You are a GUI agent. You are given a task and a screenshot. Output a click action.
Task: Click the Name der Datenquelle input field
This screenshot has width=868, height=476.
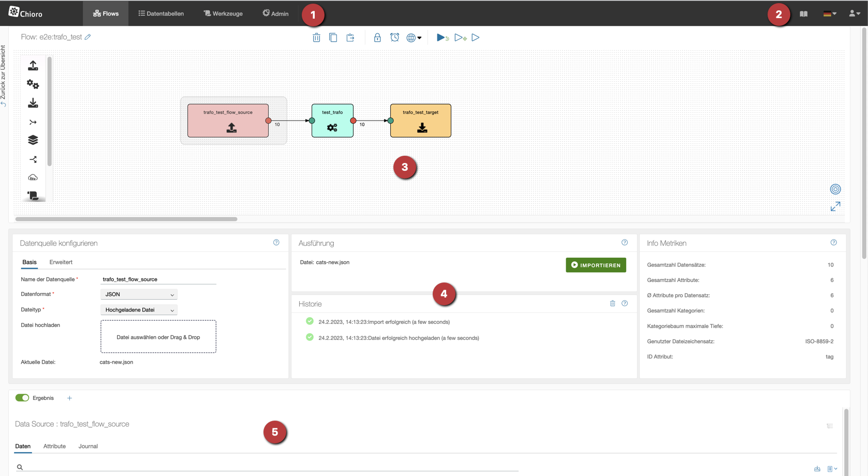[x=158, y=279]
